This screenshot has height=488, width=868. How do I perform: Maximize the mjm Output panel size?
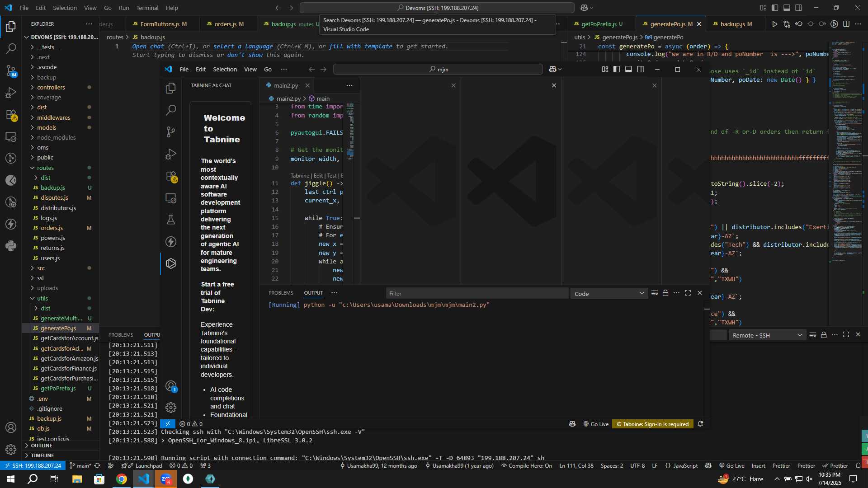688,293
